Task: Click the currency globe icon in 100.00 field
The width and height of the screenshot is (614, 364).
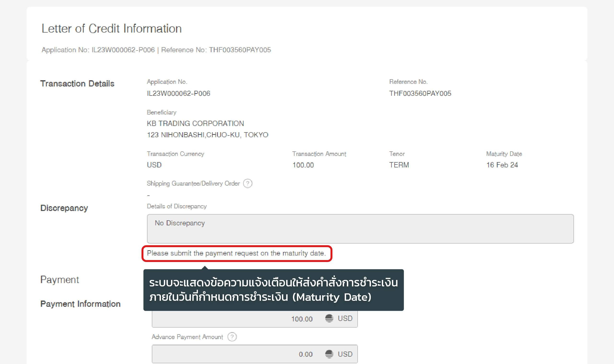Action: (329, 318)
